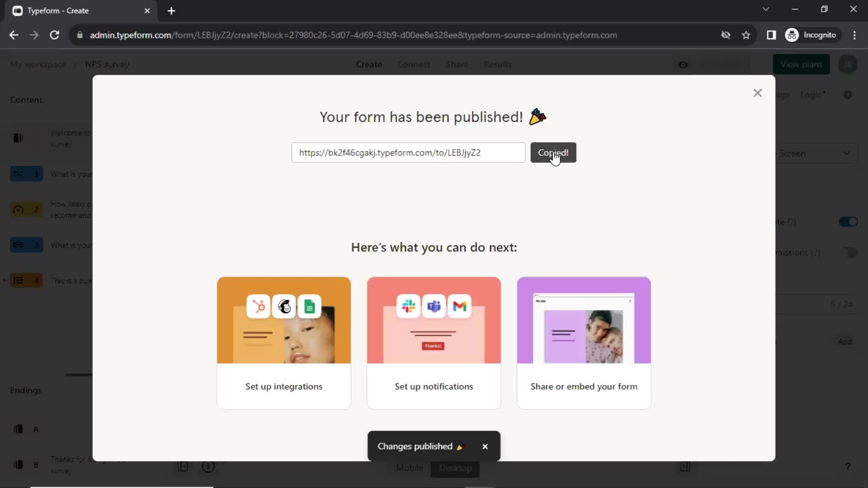Switch to the Connect tab
868x488 pixels.
pos(414,64)
